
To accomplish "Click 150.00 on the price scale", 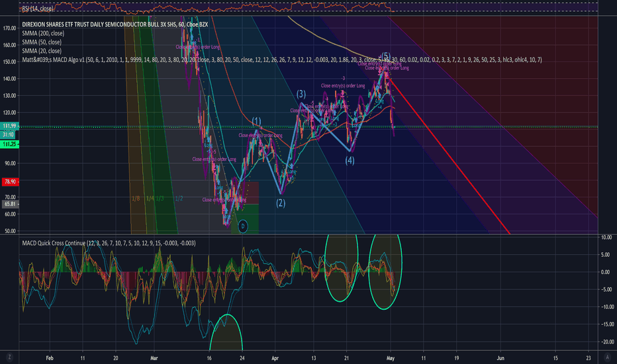I will click(x=9, y=62).
